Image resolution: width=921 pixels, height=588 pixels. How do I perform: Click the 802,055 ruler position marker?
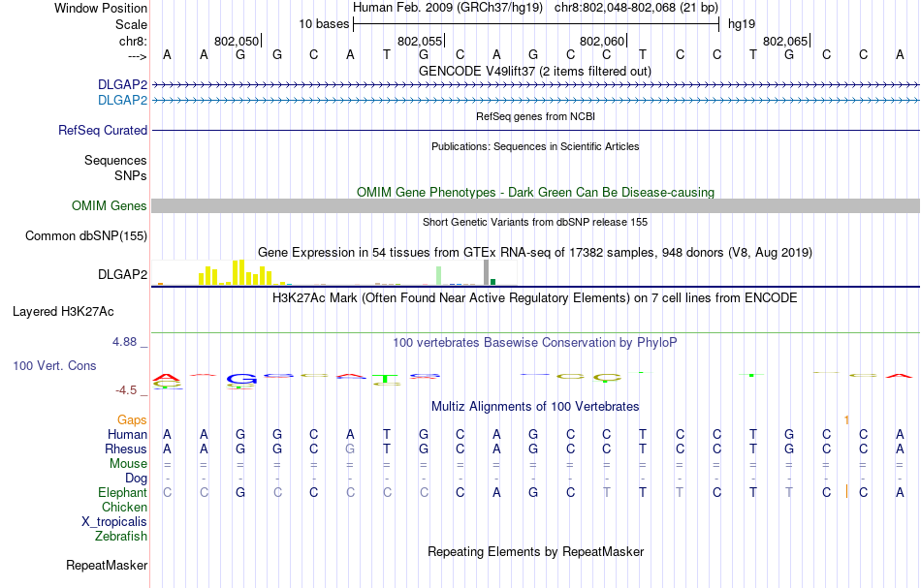pyautogui.click(x=420, y=41)
